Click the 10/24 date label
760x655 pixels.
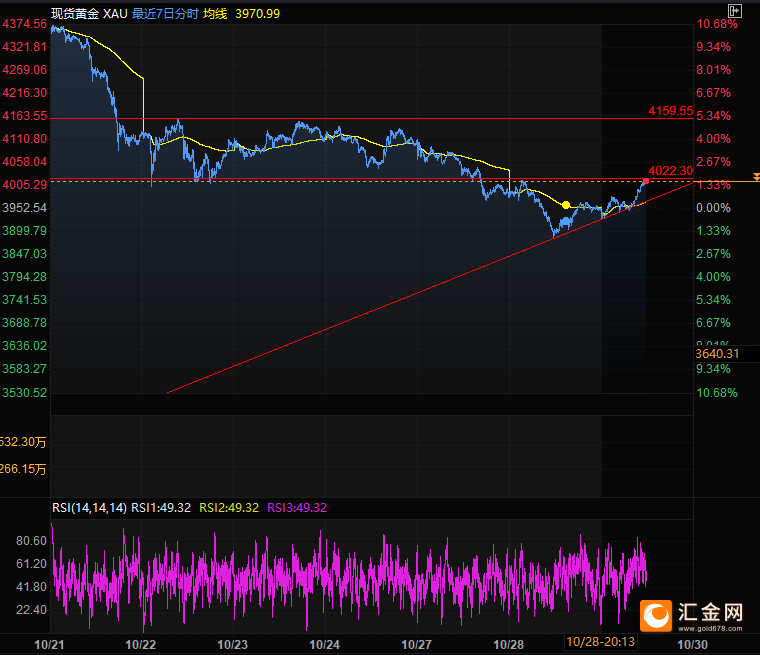(x=325, y=644)
